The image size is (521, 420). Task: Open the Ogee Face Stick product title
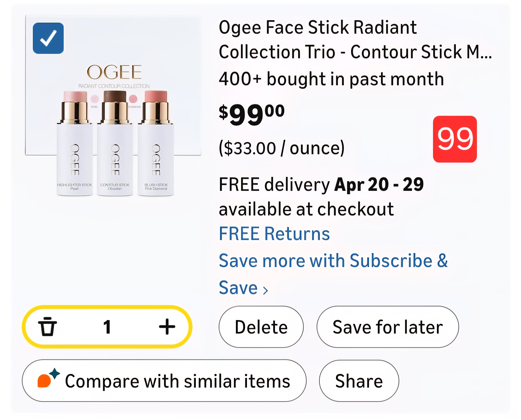click(x=355, y=39)
